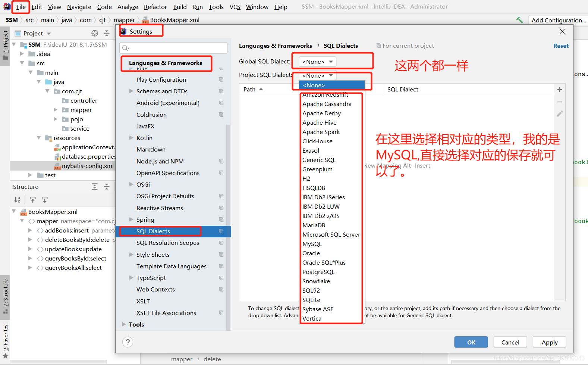Screen dimensions: 588x365
Task: Open the 2: Favorites tool window tab
Action: pyautogui.click(x=5, y=341)
